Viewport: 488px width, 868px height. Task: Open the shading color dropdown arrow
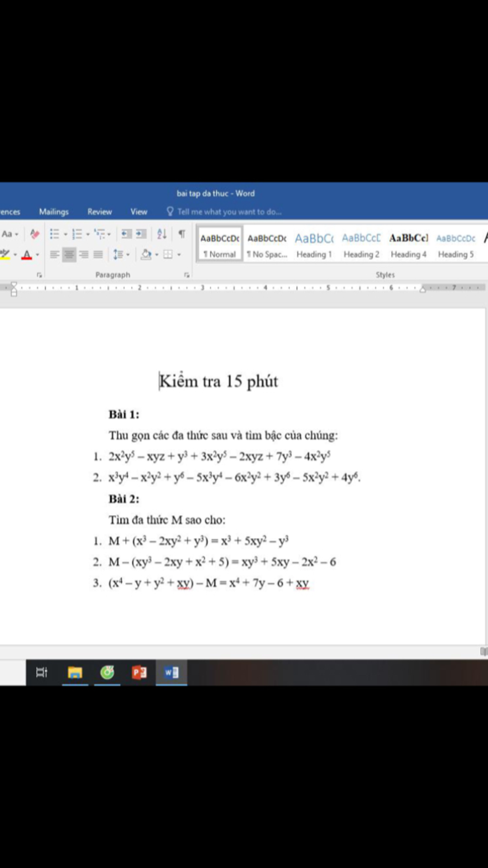pyautogui.click(x=156, y=255)
